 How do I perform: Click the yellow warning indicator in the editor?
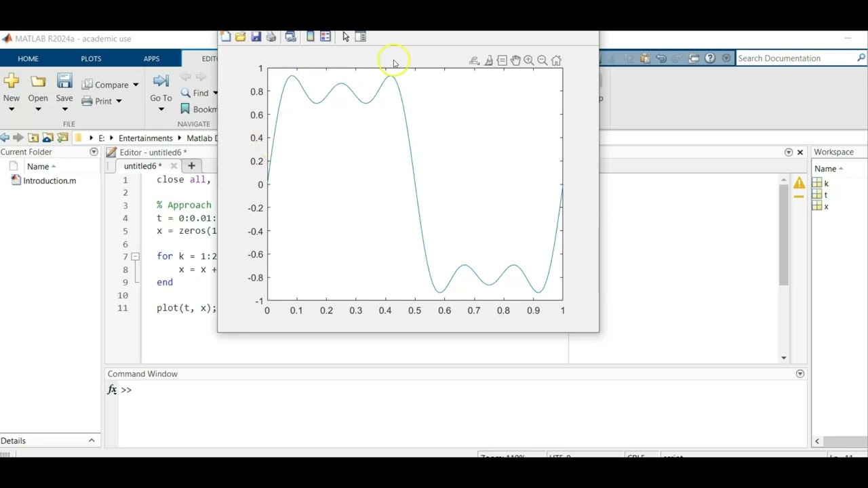coord(800,182)
